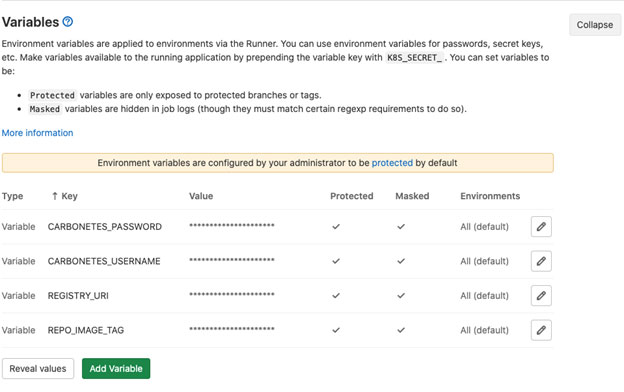
Task: Click the masked value of REPO_IMAGE_TAG
Action: 232,330
